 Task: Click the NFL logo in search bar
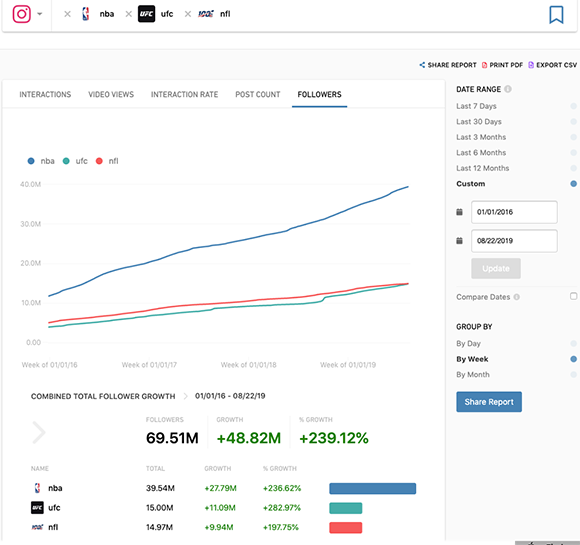tap(206, 14)
